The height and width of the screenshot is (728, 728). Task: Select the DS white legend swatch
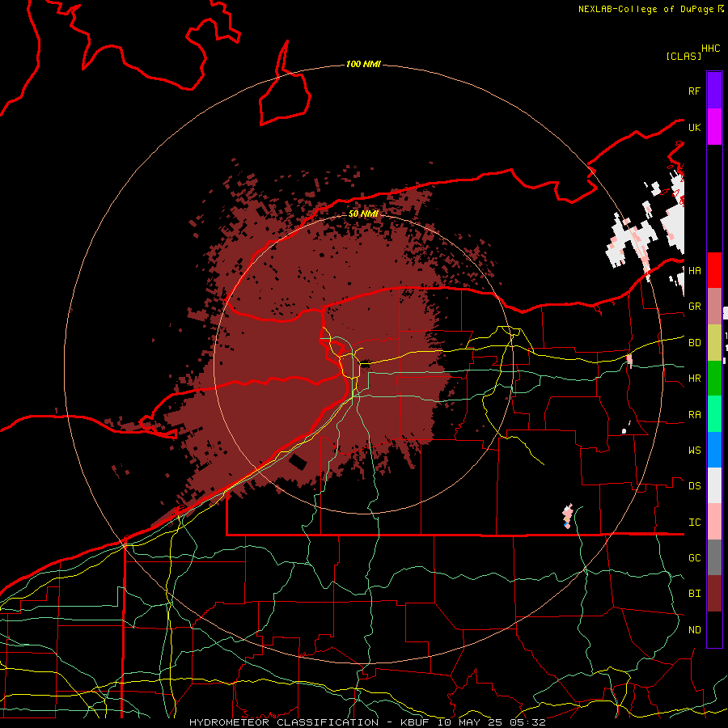tap(714, 485)
